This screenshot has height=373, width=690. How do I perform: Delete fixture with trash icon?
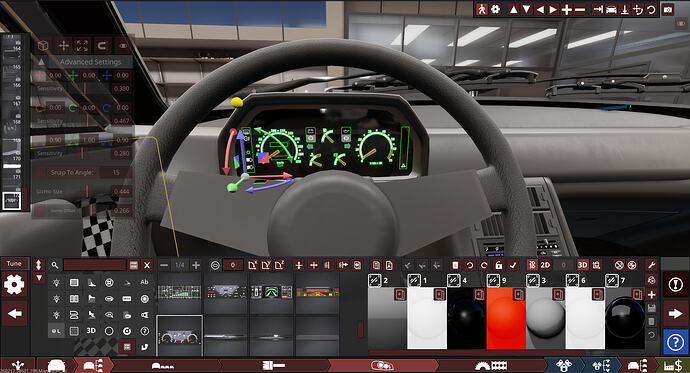455,265
